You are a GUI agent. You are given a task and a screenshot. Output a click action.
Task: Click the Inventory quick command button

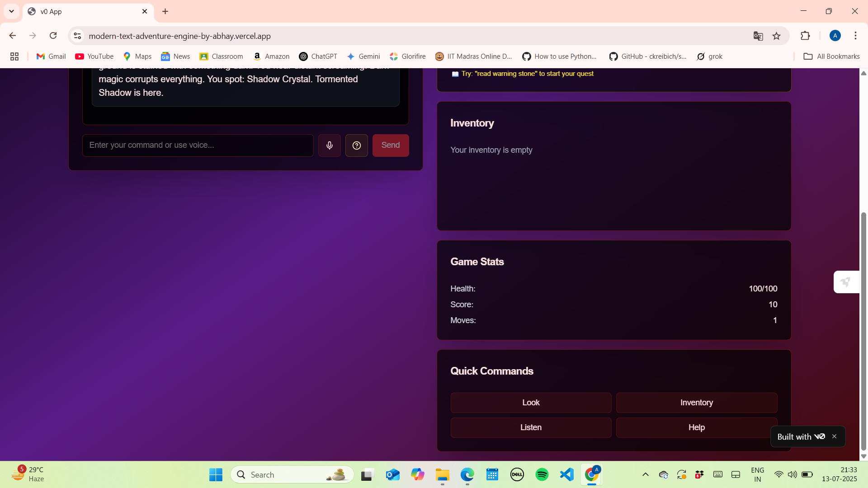(x=696, y=403)
